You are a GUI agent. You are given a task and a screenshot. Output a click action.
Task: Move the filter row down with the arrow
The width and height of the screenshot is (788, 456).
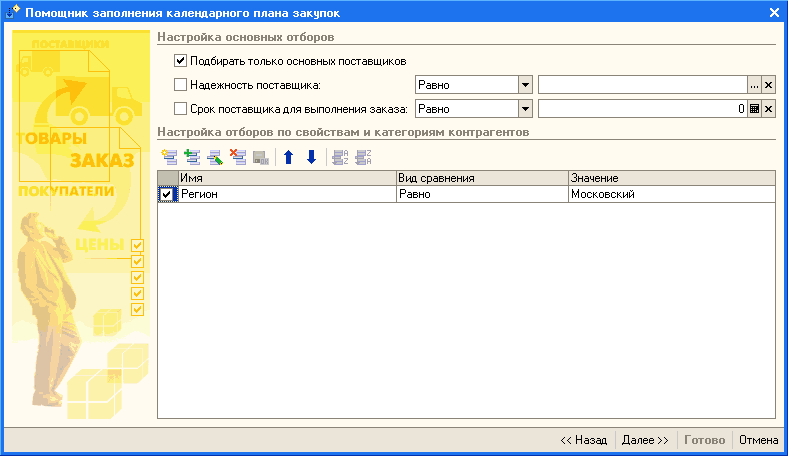[311, 156]
